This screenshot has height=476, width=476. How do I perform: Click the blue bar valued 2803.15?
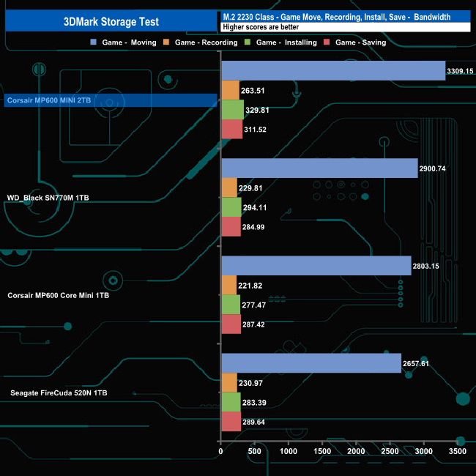pyautogui.click(x=316, y=266)
